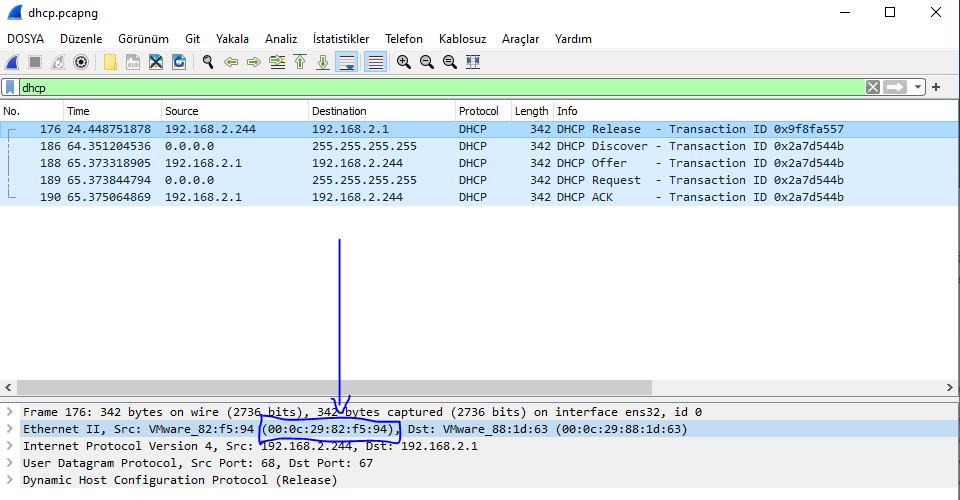Screen dimensions: 960x500
Task: Expand the Frame 176 details
Action: [9, 412]
